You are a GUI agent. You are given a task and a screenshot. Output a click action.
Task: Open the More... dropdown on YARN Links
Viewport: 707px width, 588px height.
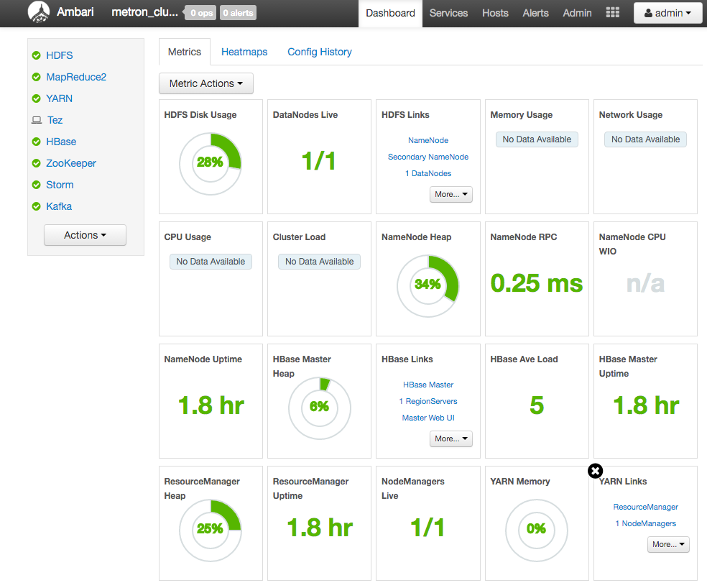[x=668, y=544]
